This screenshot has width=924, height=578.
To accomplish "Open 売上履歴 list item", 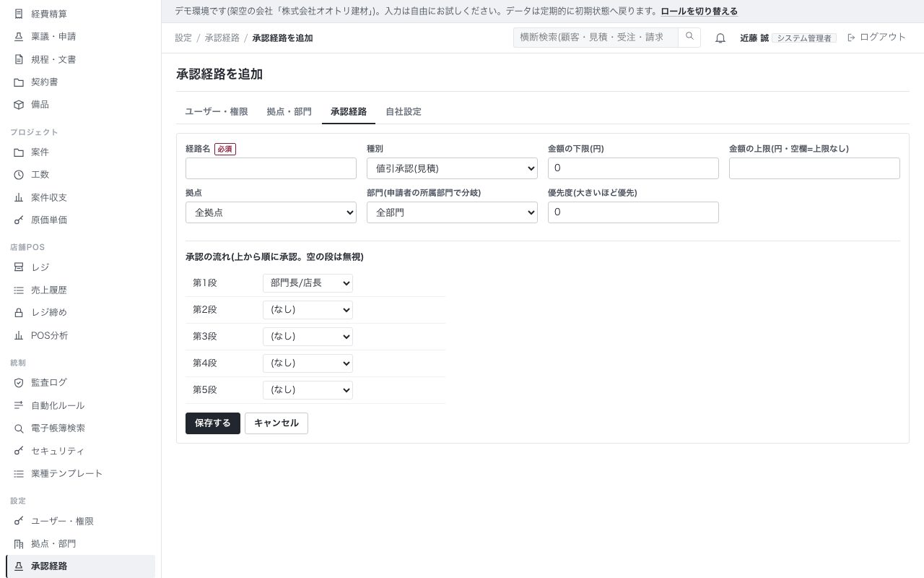I will click(80, 290).
